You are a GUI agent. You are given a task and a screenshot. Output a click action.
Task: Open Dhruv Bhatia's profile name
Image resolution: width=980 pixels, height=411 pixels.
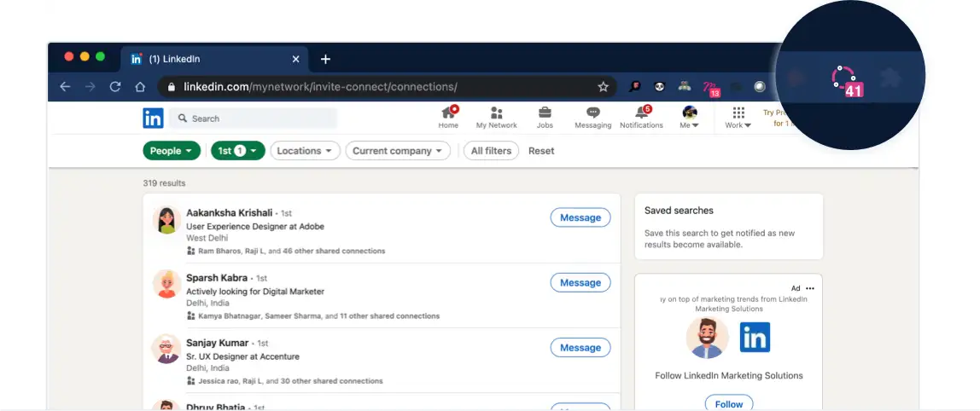click(x=216, y=408)
